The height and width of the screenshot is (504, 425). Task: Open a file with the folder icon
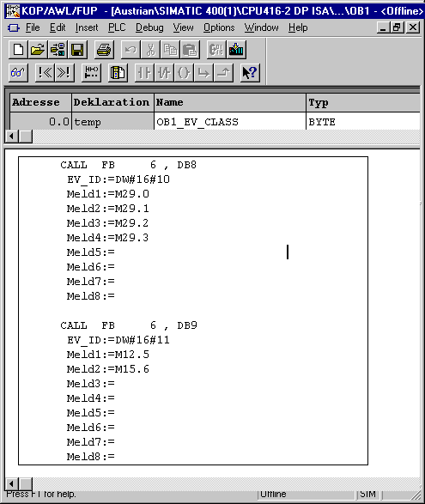click(38, 50)
